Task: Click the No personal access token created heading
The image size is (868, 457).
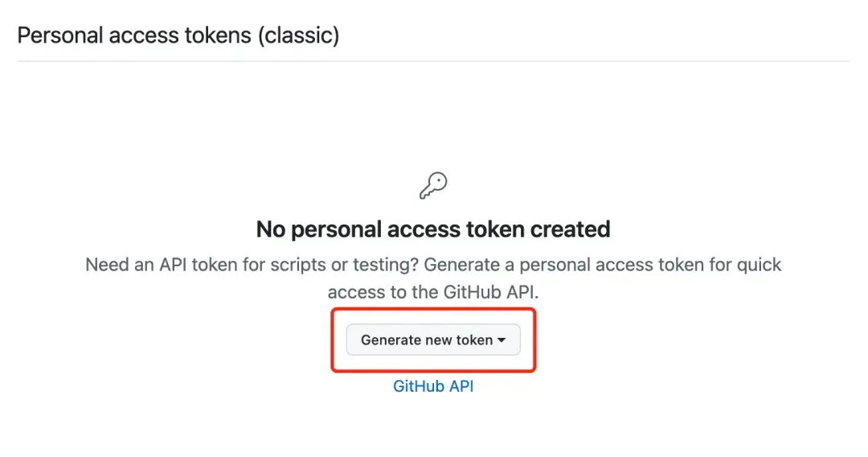Action: [433, 229]
